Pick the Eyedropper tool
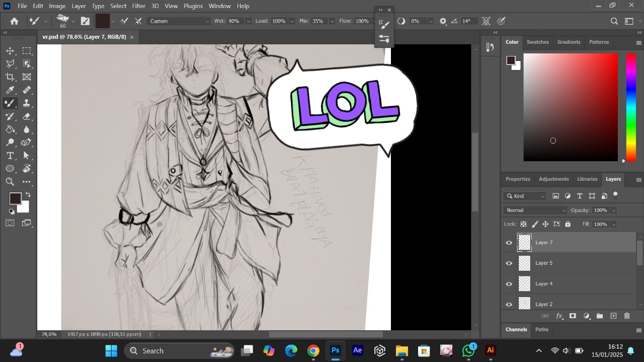 tap(10, 90)
